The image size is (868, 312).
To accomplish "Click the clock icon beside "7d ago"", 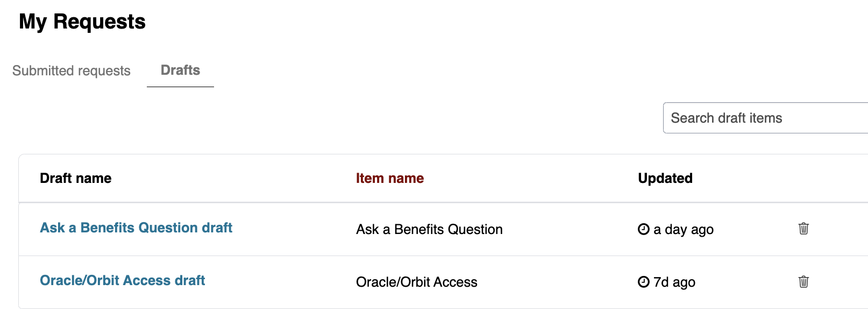I will [643, 282].
